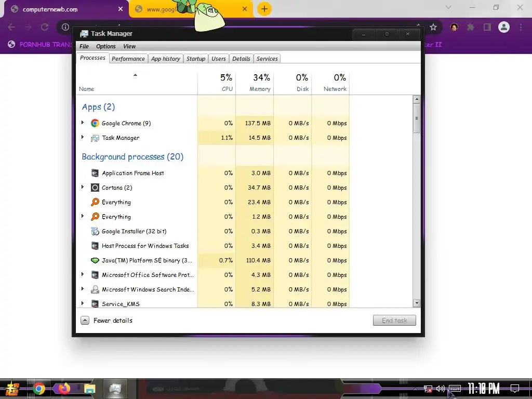This screenshot has height=399, width=532.
Task: Collapse view with Fewer details arrow
Action: point(85,320)
